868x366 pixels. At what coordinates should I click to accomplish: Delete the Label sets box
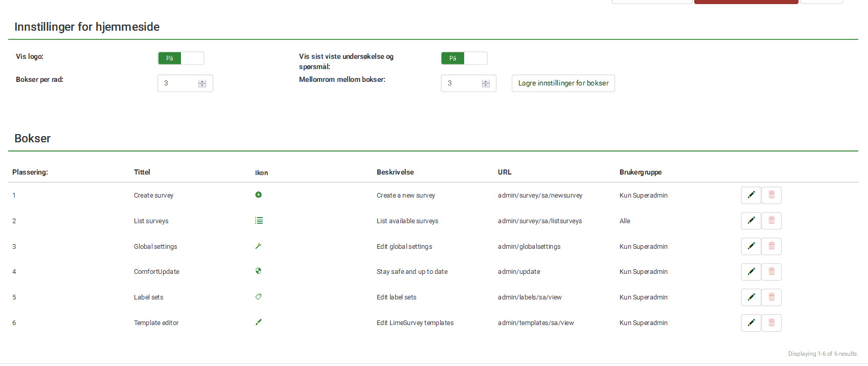tap(771, 297)
